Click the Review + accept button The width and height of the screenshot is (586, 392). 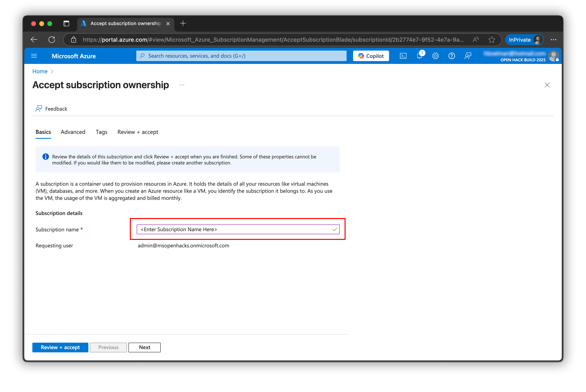coord(60,347)
